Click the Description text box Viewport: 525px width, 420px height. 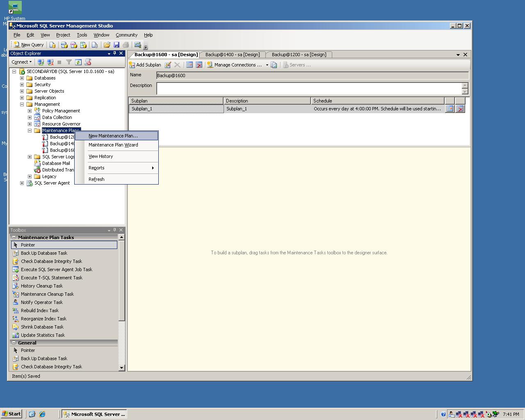pyautogui.click(x=309, y=88)
